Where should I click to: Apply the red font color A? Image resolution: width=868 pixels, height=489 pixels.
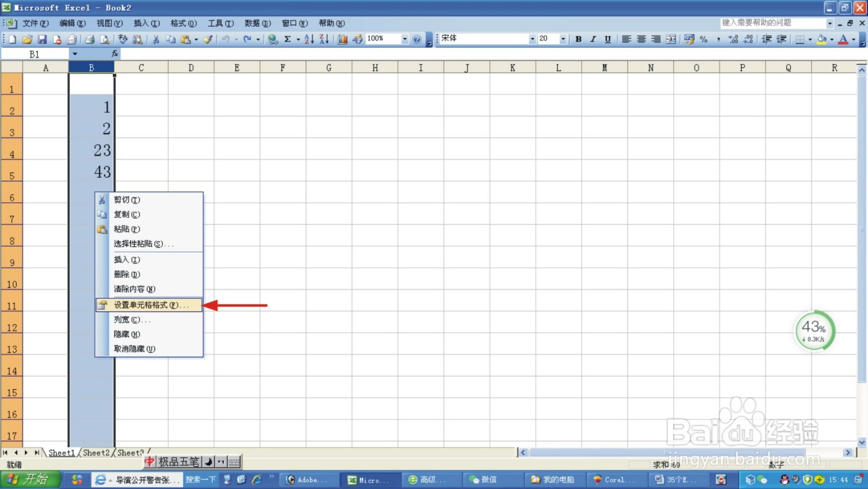844,39
